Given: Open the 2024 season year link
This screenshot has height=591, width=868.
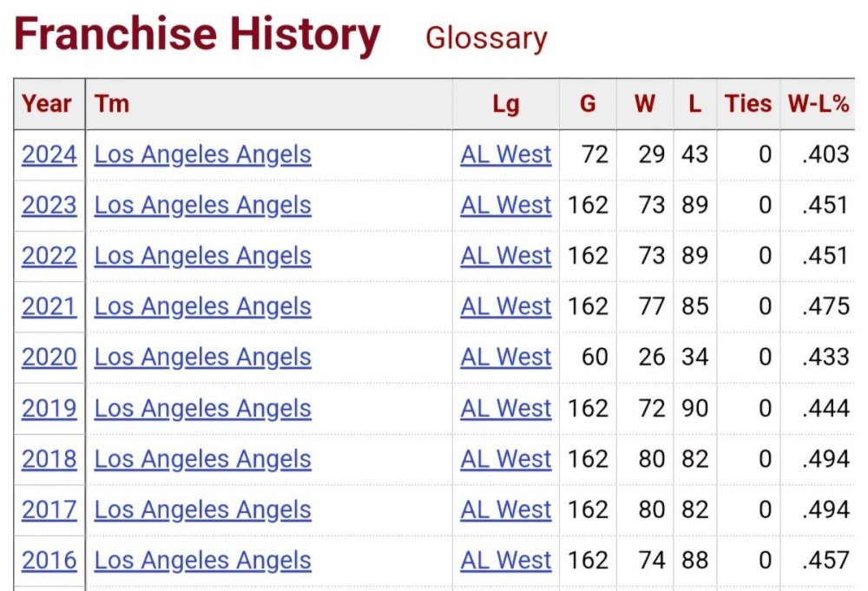Looking at the screenshot, I should pyautogui.click(x=49, y=155).
